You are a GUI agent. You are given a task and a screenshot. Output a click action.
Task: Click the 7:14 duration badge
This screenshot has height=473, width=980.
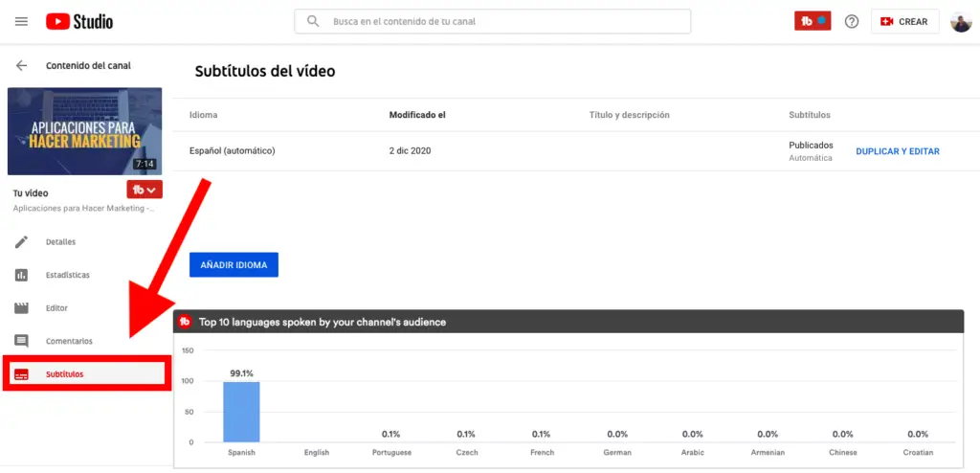(145, 164)
